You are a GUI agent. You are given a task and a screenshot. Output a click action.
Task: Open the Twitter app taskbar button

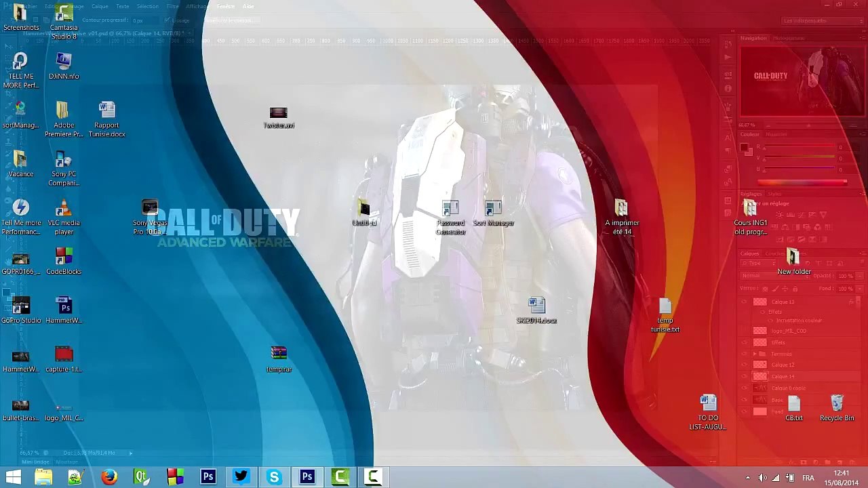(241, 477)
